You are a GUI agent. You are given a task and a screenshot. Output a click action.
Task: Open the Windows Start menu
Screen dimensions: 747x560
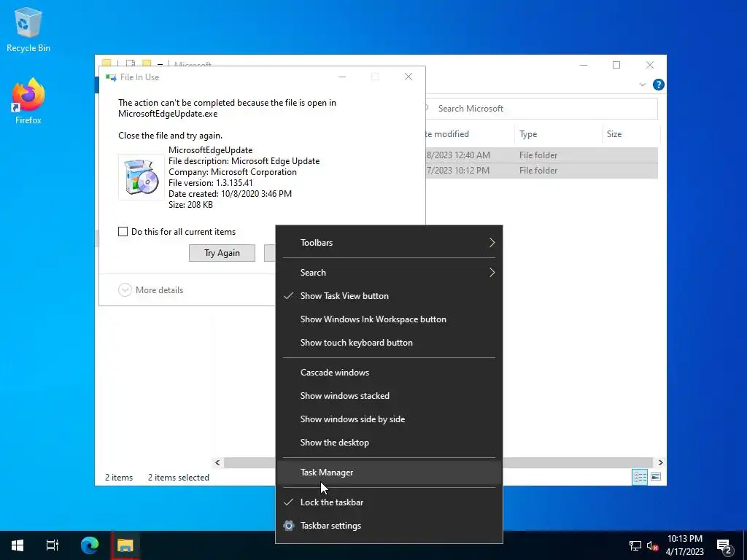point(18,545)
